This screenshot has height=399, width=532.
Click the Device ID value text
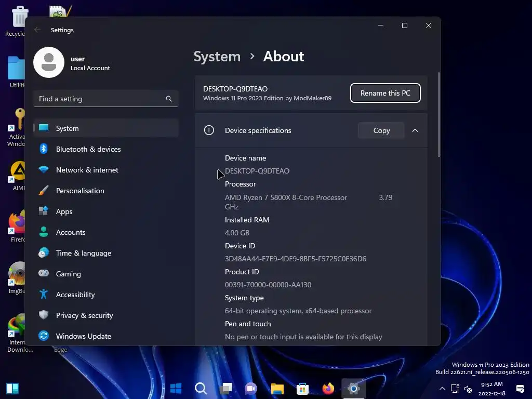click(x=296, y=259)
